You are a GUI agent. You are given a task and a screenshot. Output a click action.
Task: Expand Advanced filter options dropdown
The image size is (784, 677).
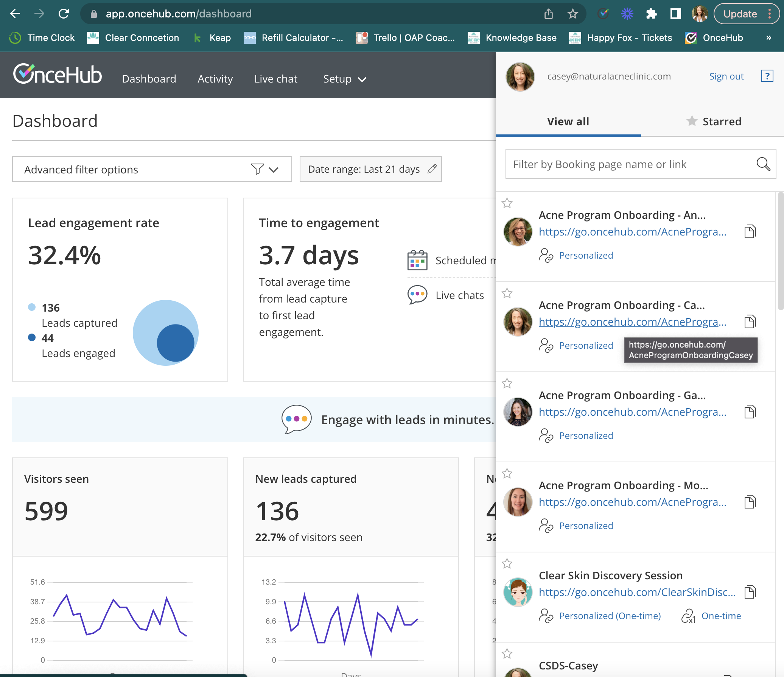(152, 169)
